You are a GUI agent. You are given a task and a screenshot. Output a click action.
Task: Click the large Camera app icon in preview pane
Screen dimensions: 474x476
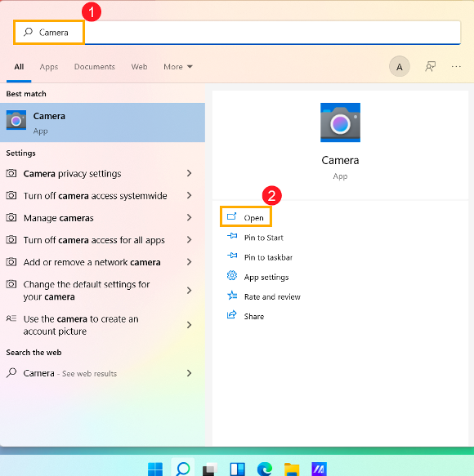point(340,122)
